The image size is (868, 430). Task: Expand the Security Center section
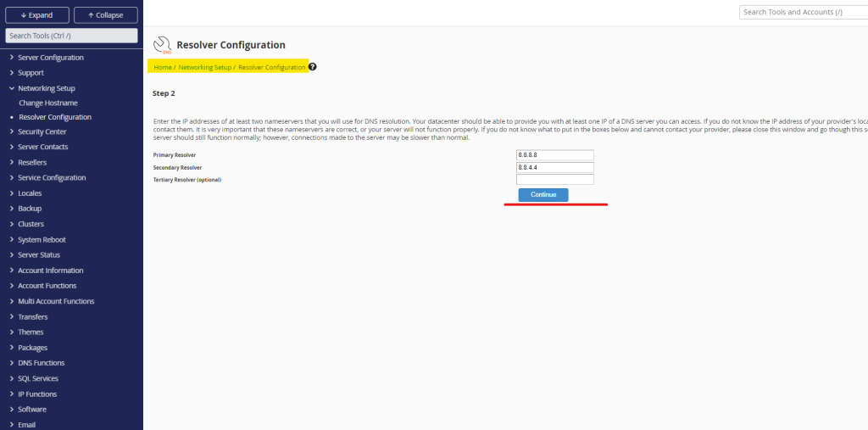point(42,131)
